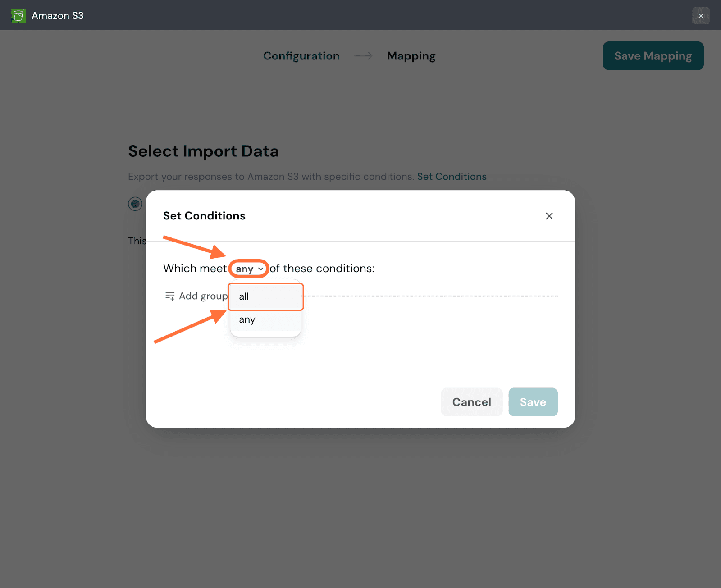Choose "any" from the dropdown list
The image size is (721, 588).
(265, 319)
